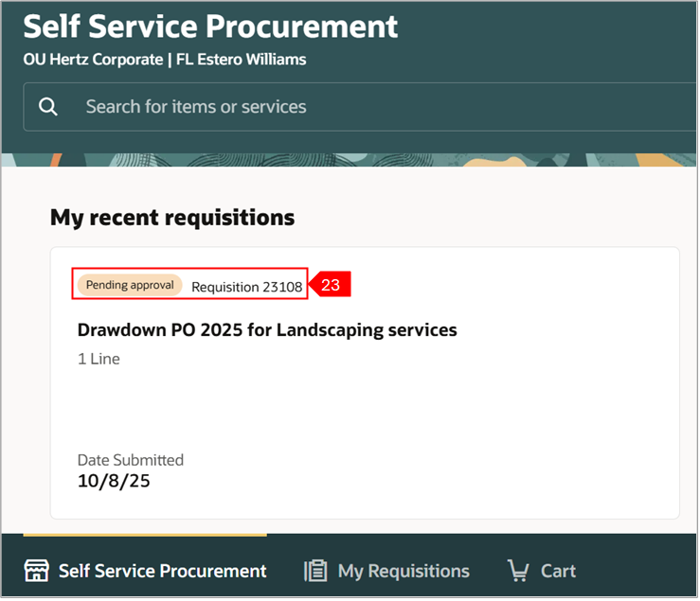The image size is (700, 601).
Task: Open Drawdown PO 2025 for Landscaping services
Action: tap(267, 330)
